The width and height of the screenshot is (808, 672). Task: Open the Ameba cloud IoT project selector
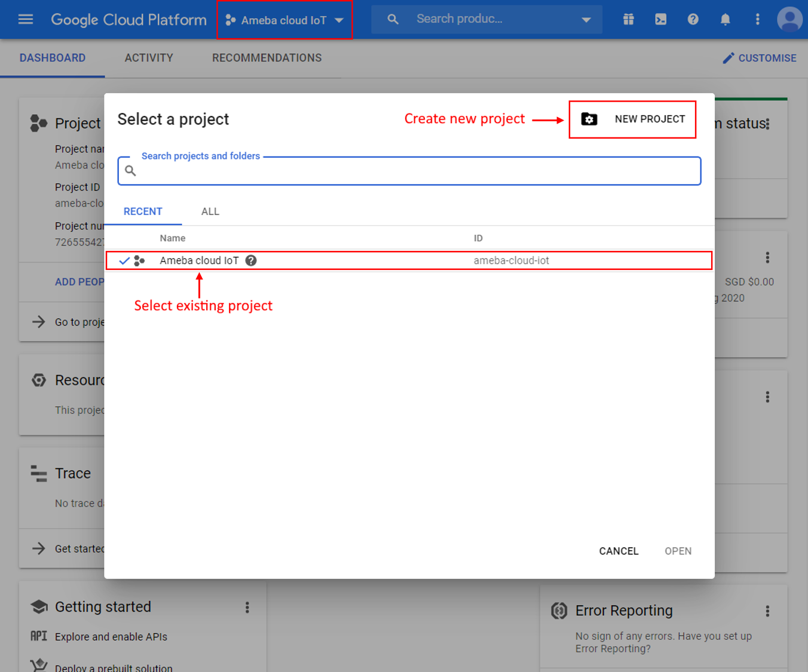coord(284,20)
